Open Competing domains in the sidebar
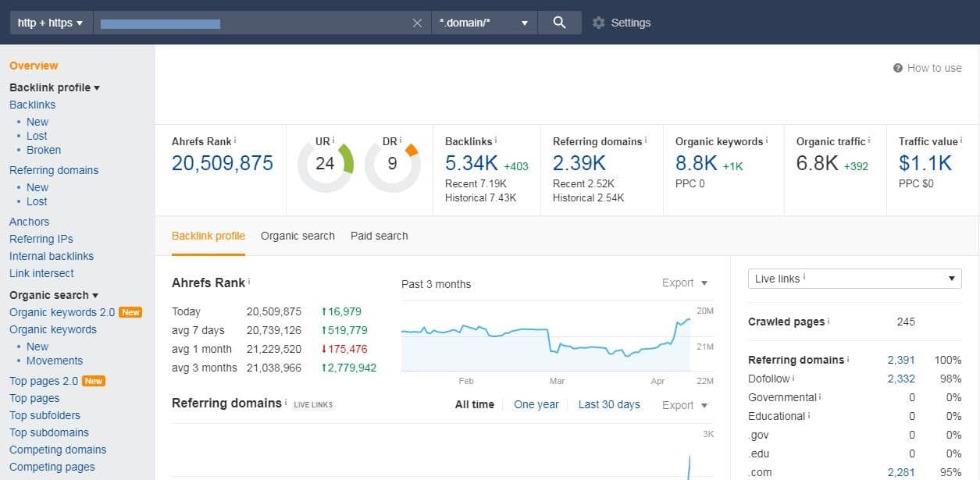The height and width of the screenshot is (480, 980). coord(58,450)
